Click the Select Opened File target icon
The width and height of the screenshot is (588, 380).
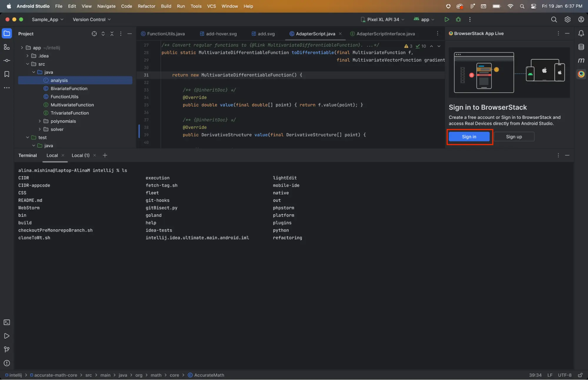tap(94, 34)
